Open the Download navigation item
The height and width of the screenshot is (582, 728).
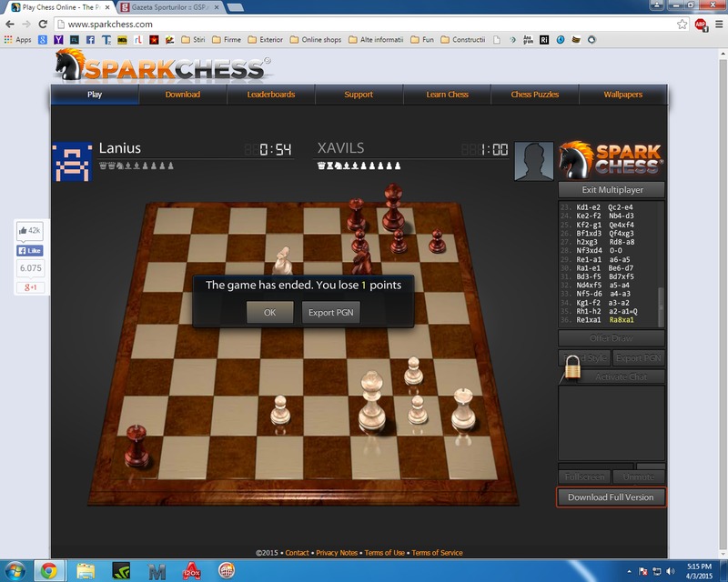pos(183,95)
